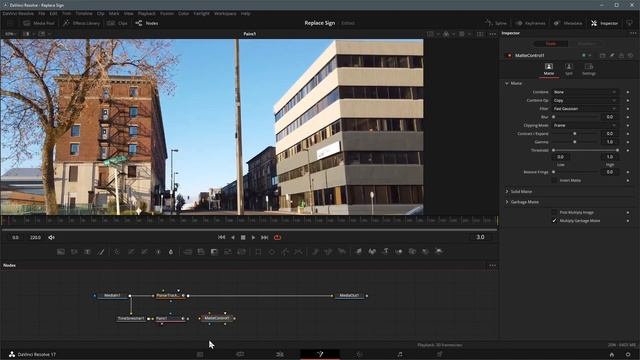The image size is (640, 360).
Task: Add a Text 3D node from the toolbar
Action: pos(385,252)
